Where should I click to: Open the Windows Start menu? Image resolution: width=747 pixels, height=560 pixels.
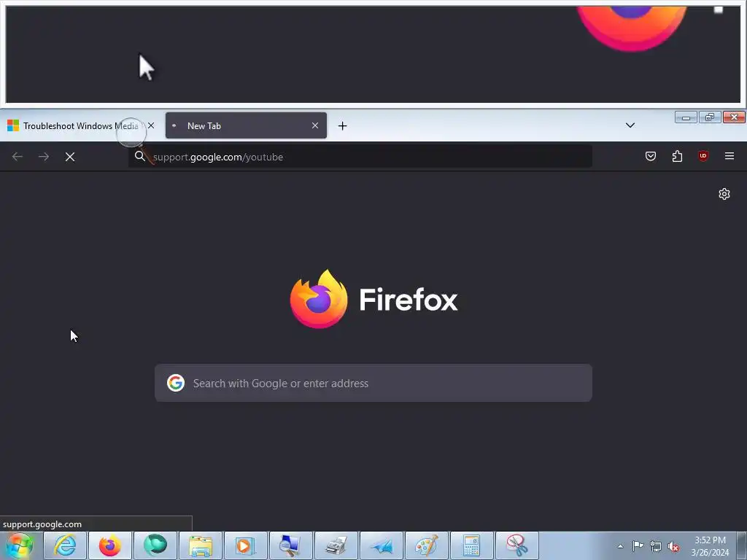pos(20,545)
